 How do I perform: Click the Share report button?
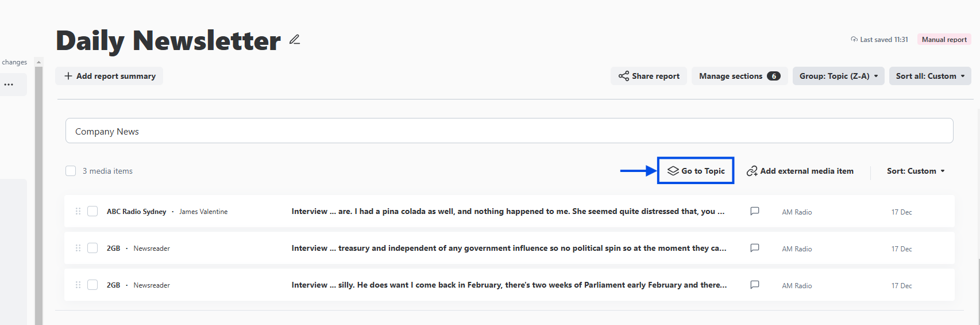649,76
